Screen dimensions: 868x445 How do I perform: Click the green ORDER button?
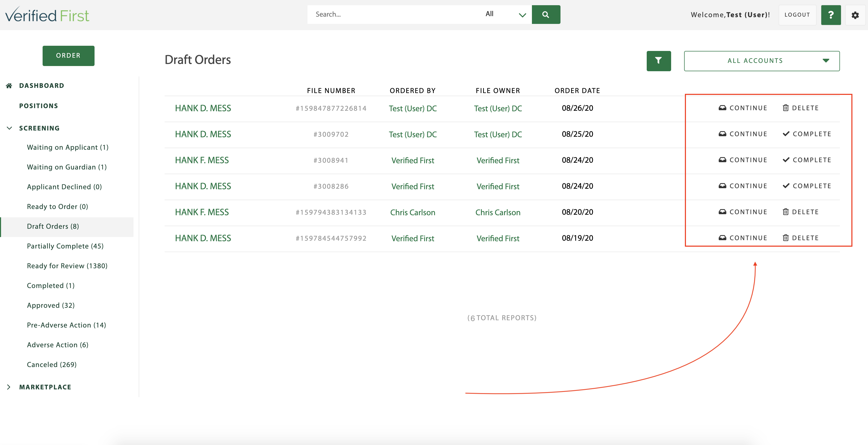pos(68,56)
